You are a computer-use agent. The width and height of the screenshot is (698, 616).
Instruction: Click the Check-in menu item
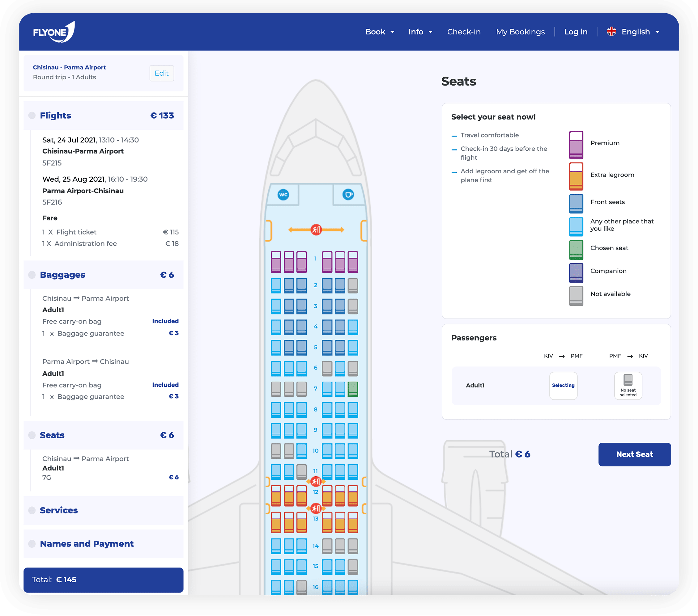pyautogui.click(x=464, y=32)
